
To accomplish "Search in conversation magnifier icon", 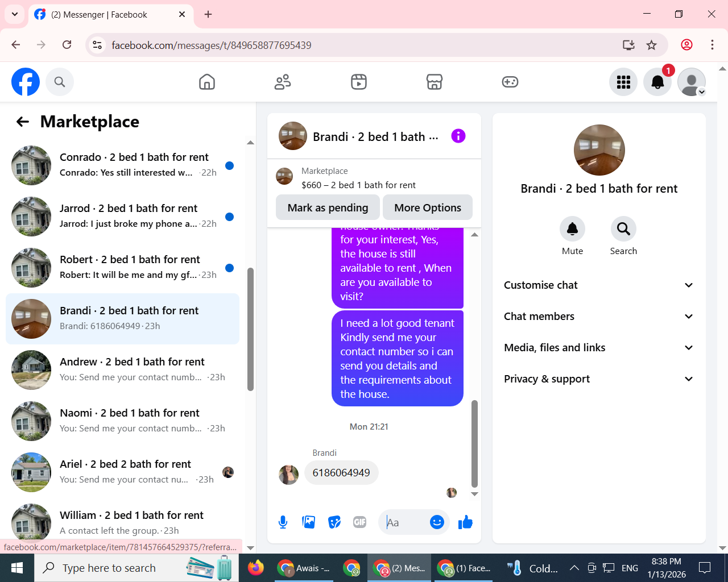I will coord(623,229).
